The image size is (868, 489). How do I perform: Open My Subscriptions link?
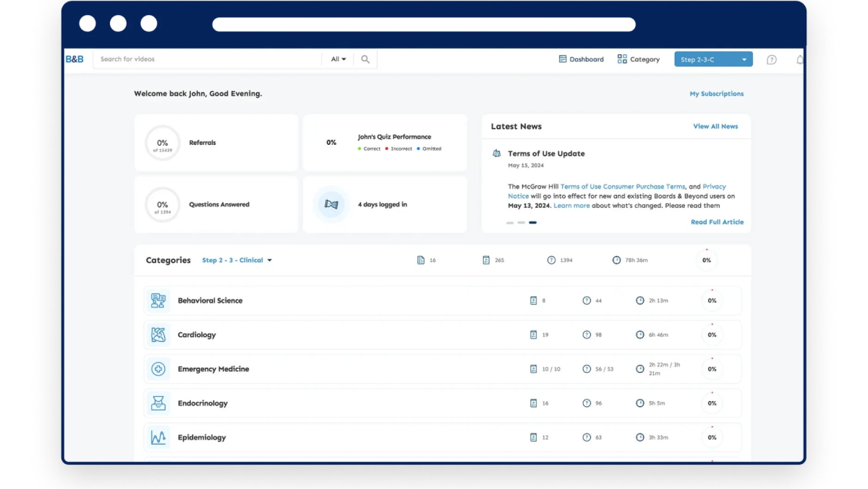point(716,94)
